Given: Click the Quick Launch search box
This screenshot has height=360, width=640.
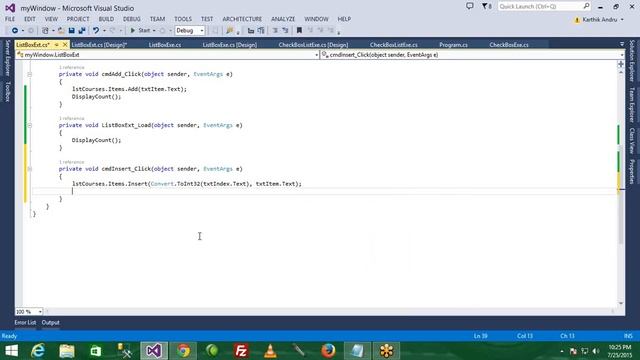Looking at the screenshot, I should point(544,7).
